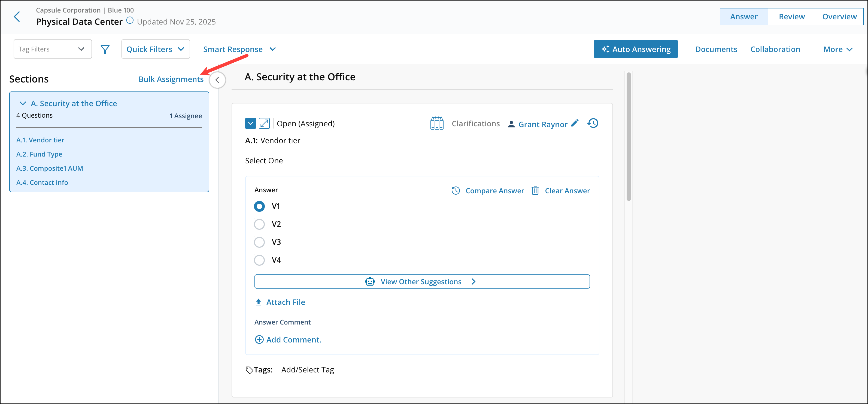Click the vertical scrollbar of the question panel
Image resolution: width=868 pixels, height=404 pixels.
coord(629,136)
